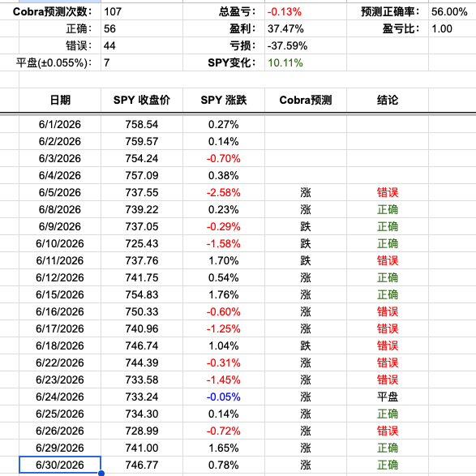This screenshot has height=476, width=476.
Task: Click the 1.65% change cell
Action: click(224, 448)
